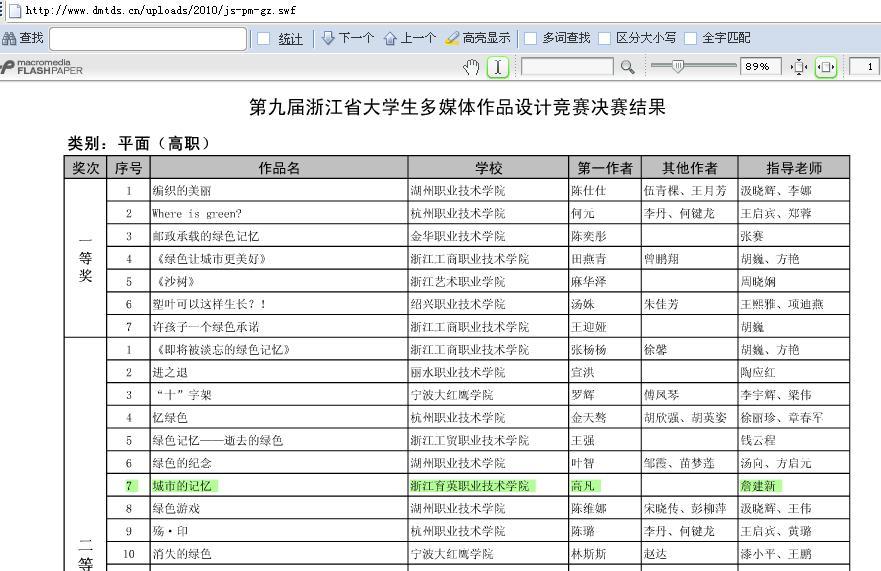Image resolution: width=881 pixels, height=571 pixels.
Task: Click the 89% zoom percentage field
Action: pyautogui.click(x=760, y=67)
